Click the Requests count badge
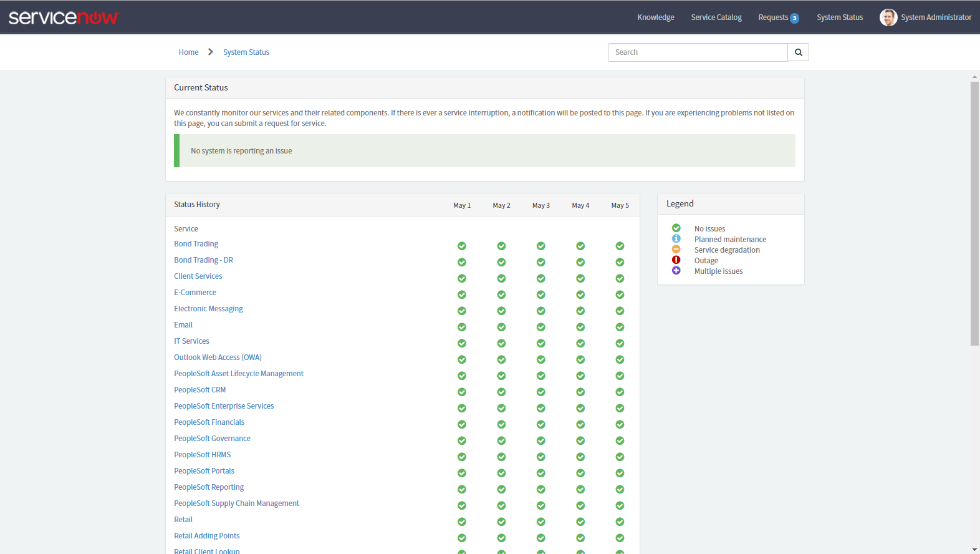The height and width of the screenshot is (554, 980). [794, 18]
